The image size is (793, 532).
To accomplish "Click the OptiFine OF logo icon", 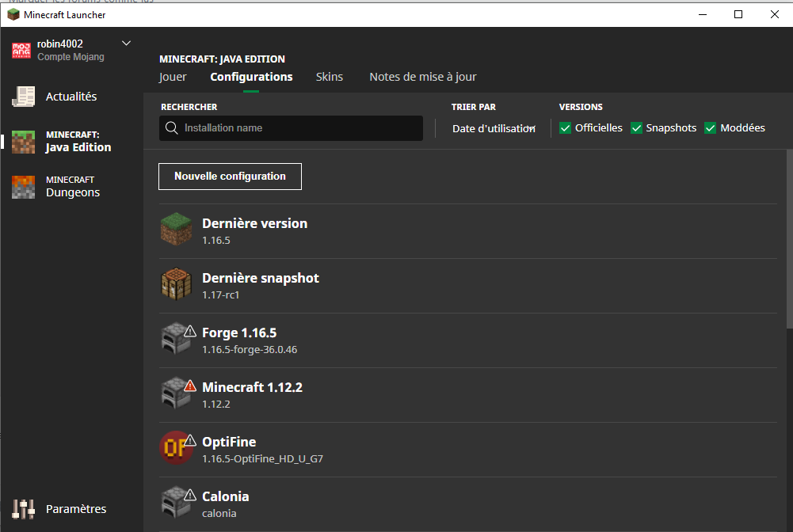I will 175,447.
